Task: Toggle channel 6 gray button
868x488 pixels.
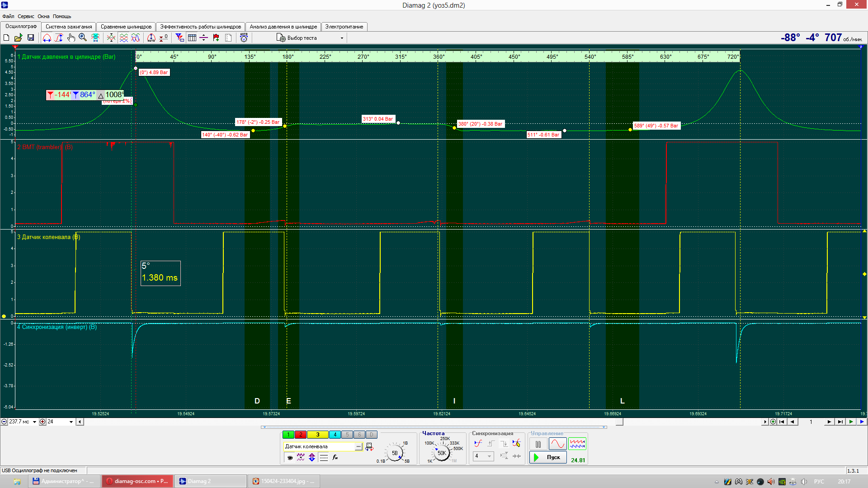Action: tap(359, 435)
